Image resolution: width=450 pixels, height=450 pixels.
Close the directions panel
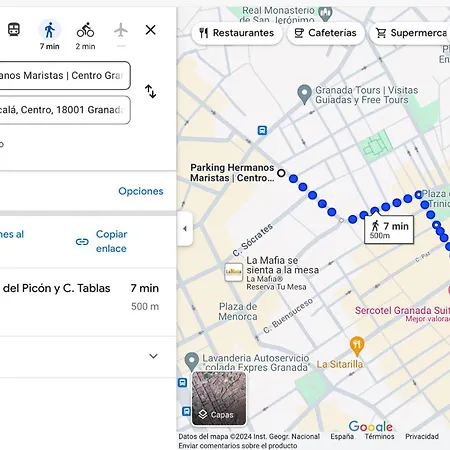(x=151, y=30)
